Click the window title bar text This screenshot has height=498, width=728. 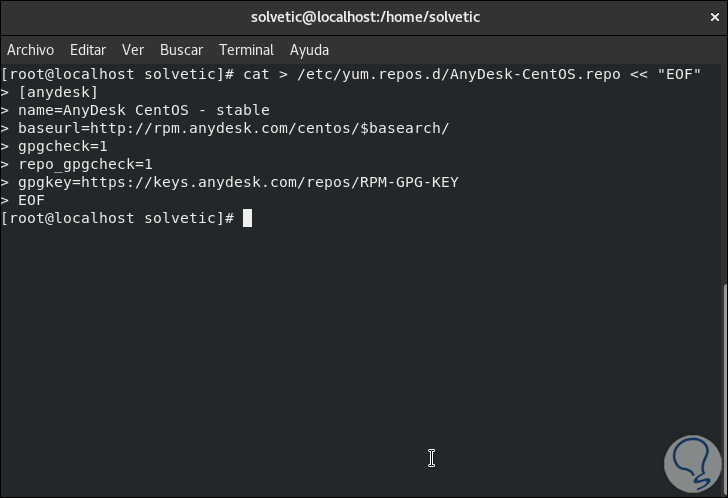[363, 17]
